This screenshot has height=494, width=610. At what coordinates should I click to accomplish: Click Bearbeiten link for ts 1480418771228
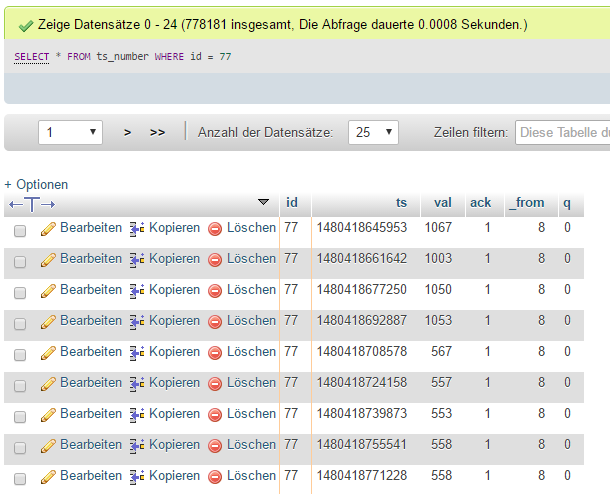[91, 476]
